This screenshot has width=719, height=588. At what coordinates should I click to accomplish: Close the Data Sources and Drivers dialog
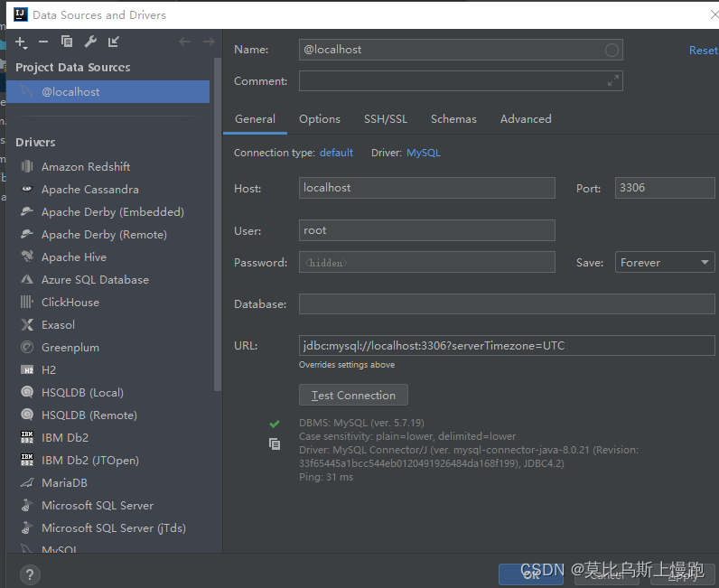[x=714, y=14]
